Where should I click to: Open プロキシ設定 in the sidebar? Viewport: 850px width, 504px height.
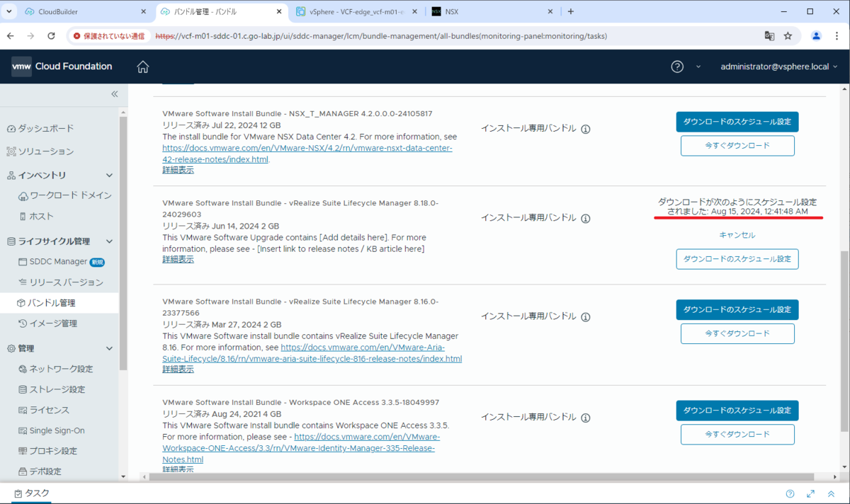tap(48, 451)
